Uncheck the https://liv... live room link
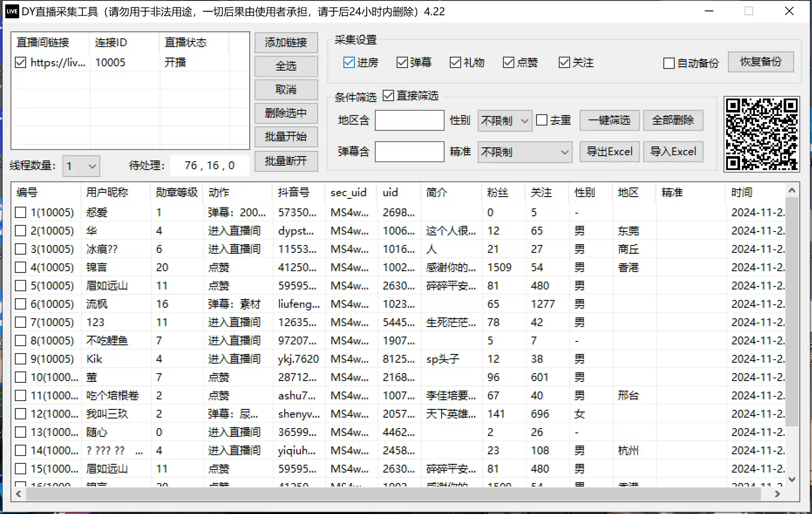Screen dimensions: 812x514 click(x=20, y=62)
